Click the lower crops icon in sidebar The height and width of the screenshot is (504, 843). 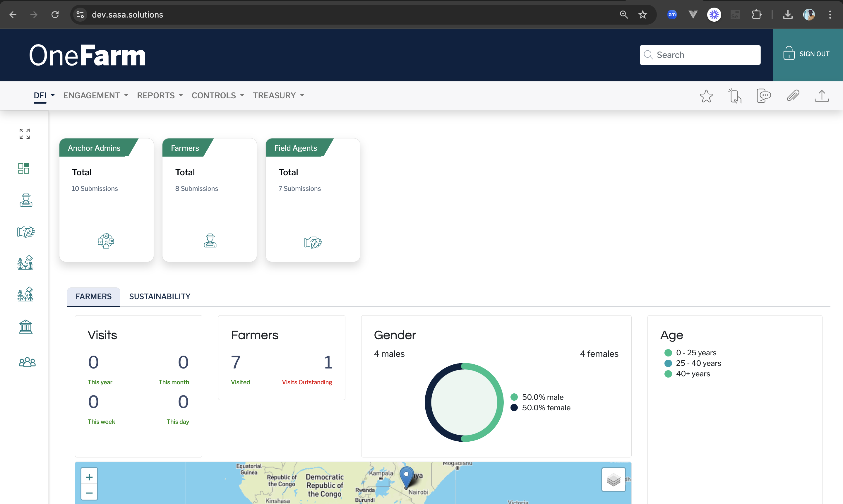click(x=25, y=294)
